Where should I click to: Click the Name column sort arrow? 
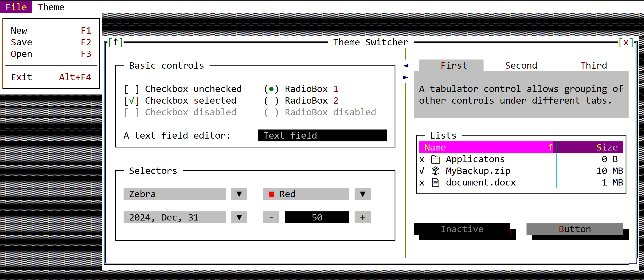click(x=551, y=147)
